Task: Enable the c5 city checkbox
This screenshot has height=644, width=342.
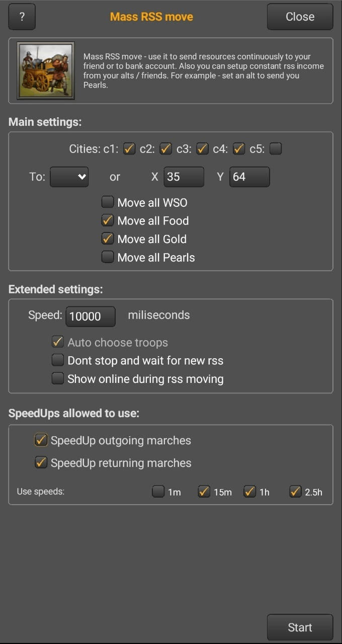Action: (x=276, y=149)
